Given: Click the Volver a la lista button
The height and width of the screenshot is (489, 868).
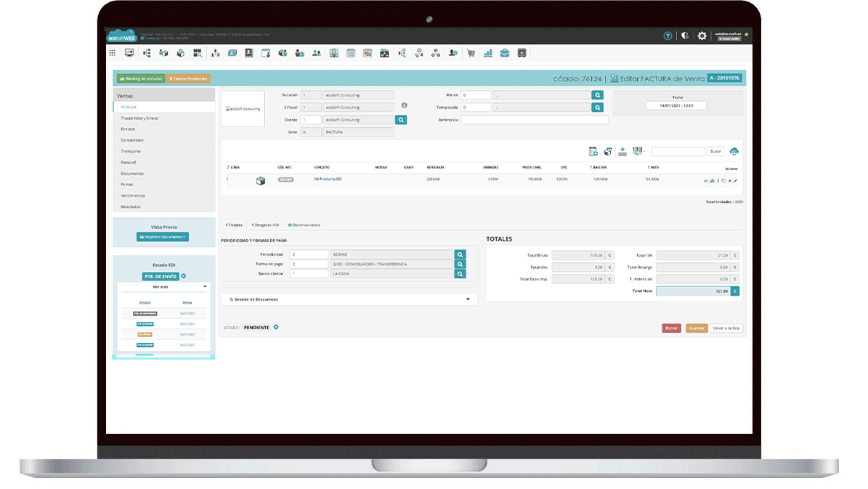Looking at the screenshot, I should [x=726, y=328].
